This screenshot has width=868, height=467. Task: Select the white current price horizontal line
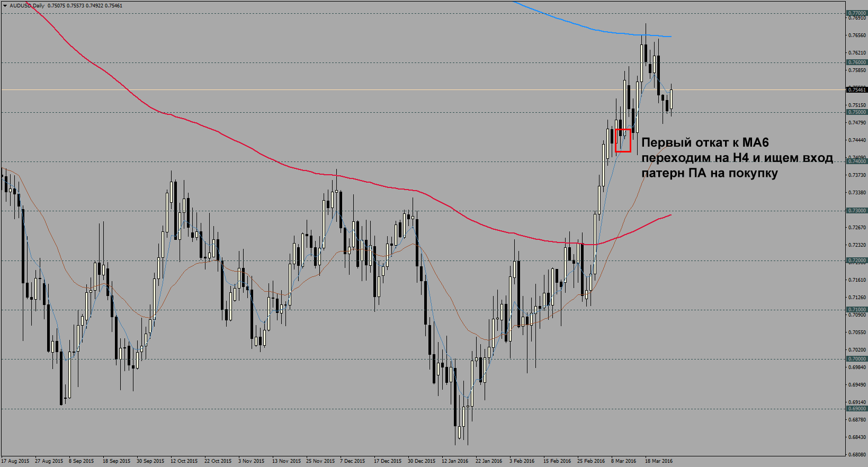[423, 89]
